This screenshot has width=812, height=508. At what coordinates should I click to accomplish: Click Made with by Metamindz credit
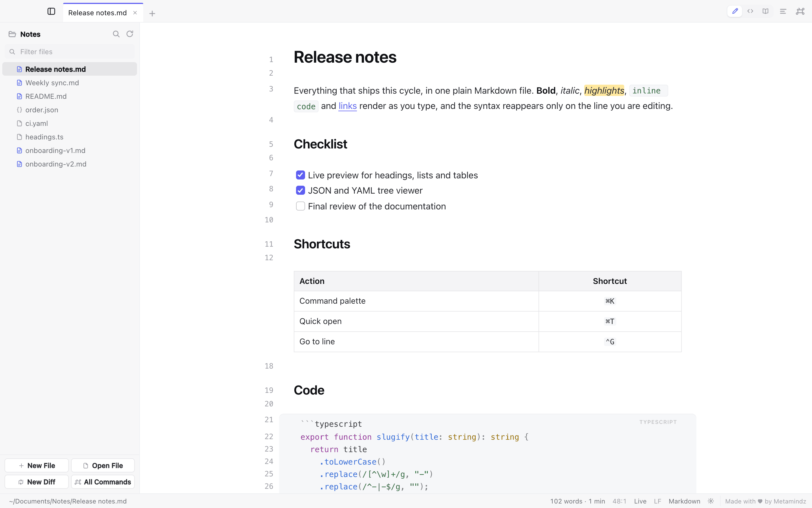pyautogui.click(x=765, y=501)
